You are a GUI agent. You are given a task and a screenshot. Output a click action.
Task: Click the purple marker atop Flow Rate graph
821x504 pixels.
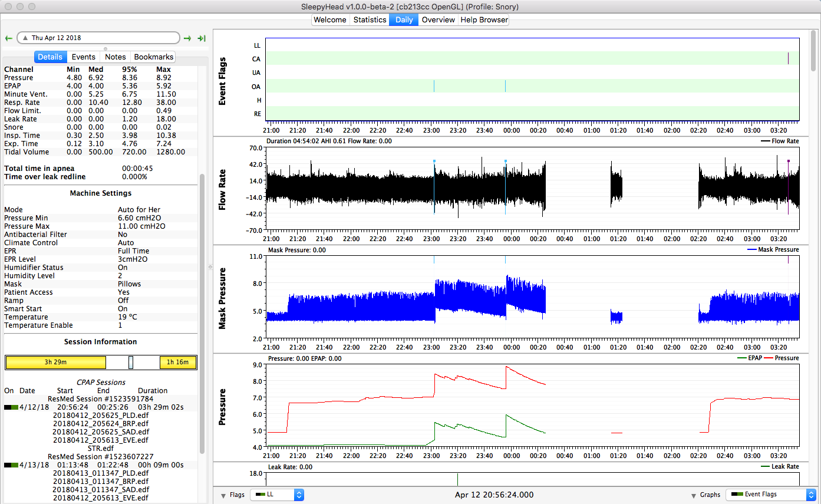click(x=788, y=160)
